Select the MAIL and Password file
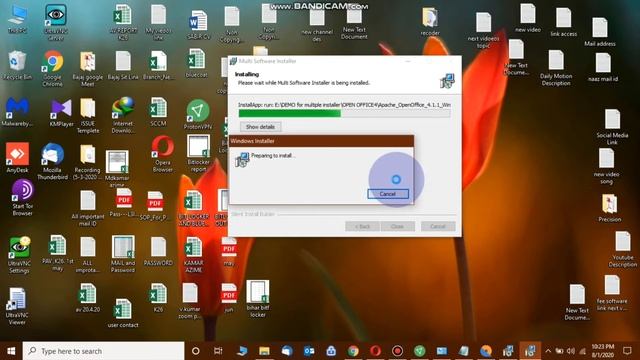 pyautogui.click(x=123, y=254)
